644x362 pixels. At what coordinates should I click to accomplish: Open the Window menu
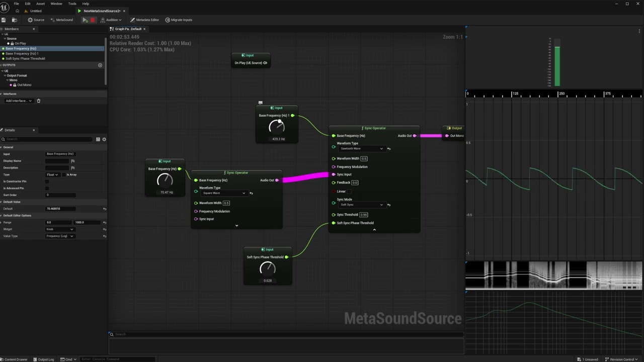pyautogui.click(x=56, y=4)
